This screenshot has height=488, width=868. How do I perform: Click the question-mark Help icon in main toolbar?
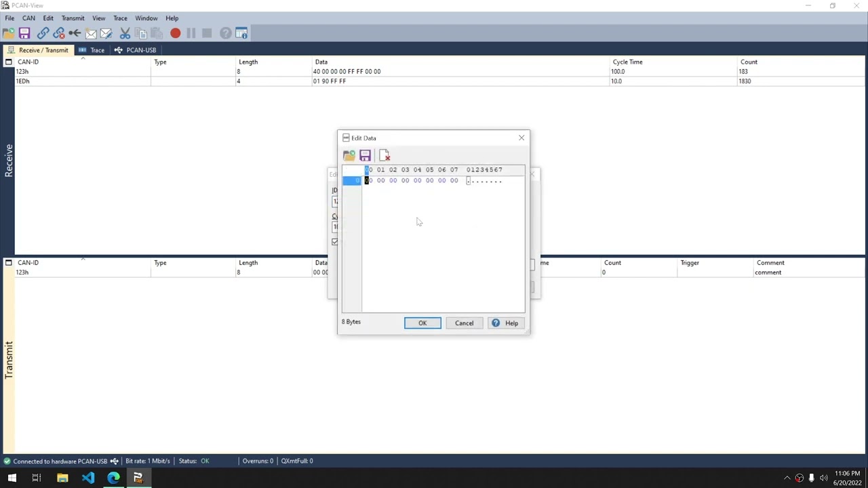click(225, 33)
